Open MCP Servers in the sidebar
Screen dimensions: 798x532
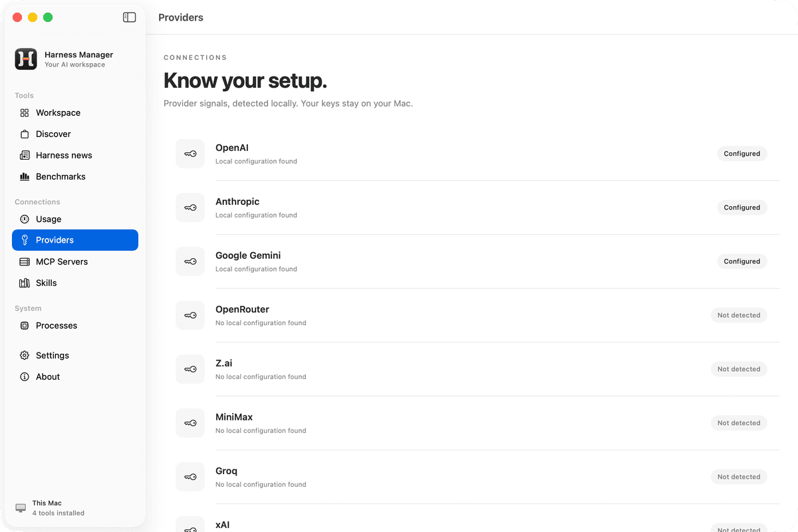(x=75, y=261)
